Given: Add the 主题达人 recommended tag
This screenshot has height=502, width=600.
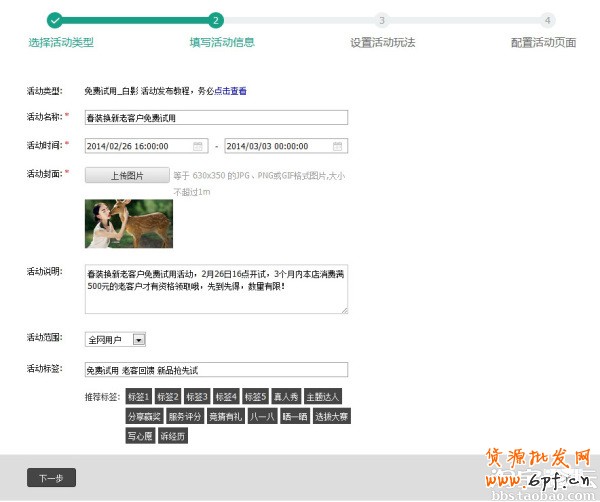Looking at the screenshot, I should (323, 397).
